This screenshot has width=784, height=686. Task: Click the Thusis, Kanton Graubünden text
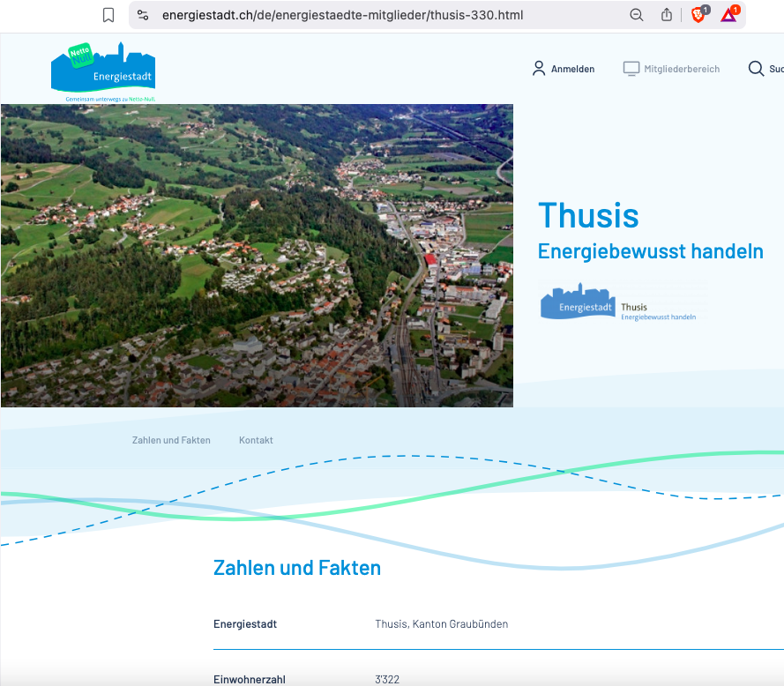tap(441, 624)
